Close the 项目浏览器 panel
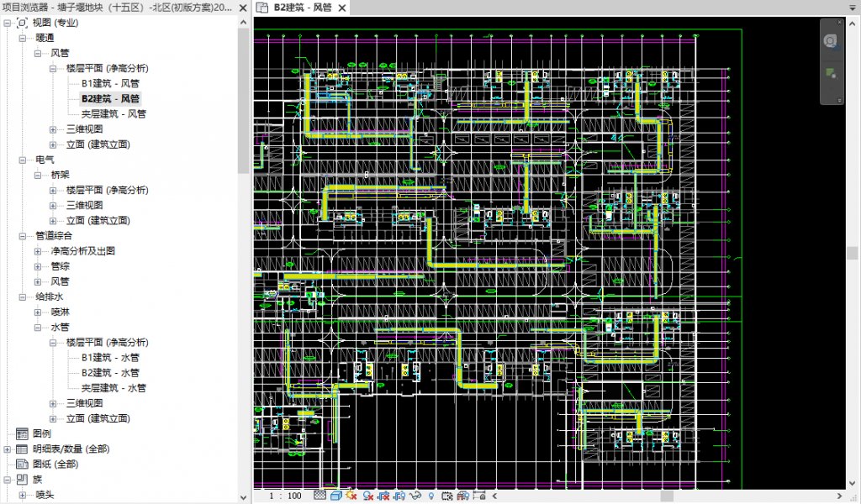The height and width of the screenshot is (504, 861). (244, 7)
